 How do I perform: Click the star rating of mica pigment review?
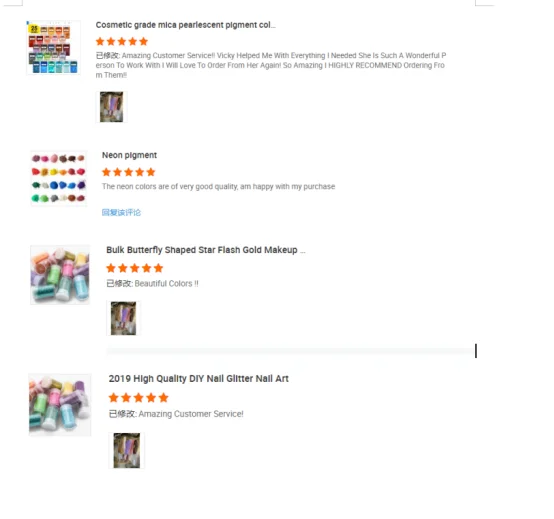click(122, 42)
